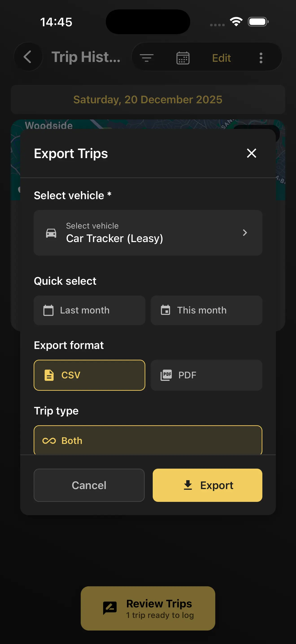Viewport: 296px width, 644px height.
Task: Select PDF export format
Action: click(x=206, y=375)
